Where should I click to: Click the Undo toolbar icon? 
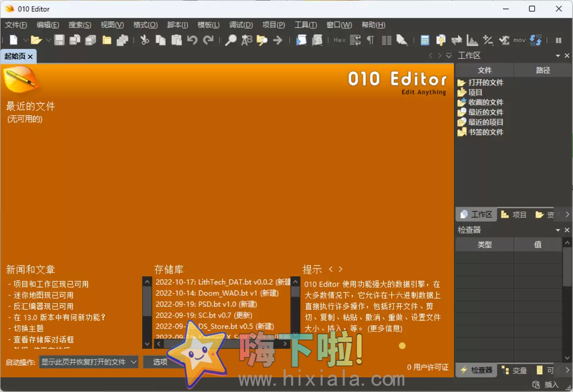[192, 40]
